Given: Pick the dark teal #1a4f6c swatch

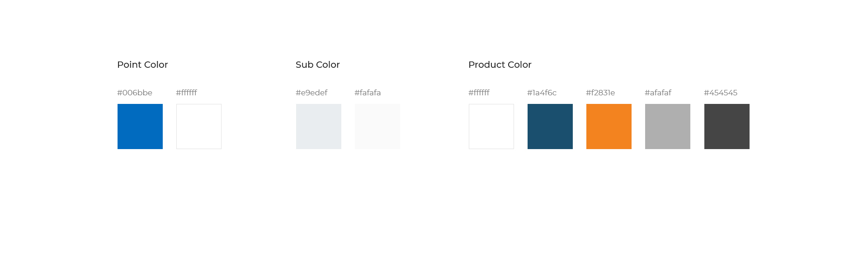Looking at the screenshot, I should point(550,126).
